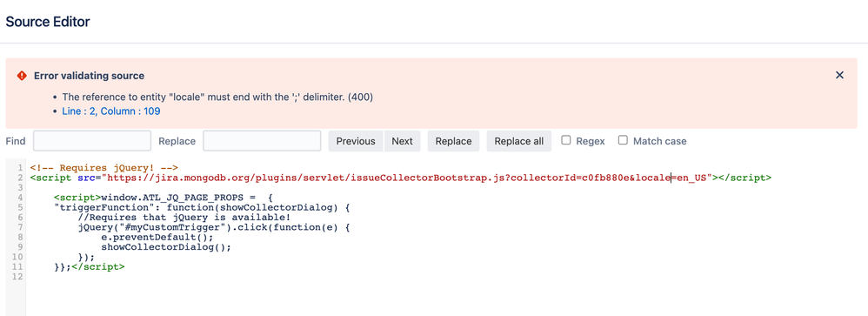This screenshot has width=868, height=316.
Task: Click the red error warning icon
Action: coord(22,76)
